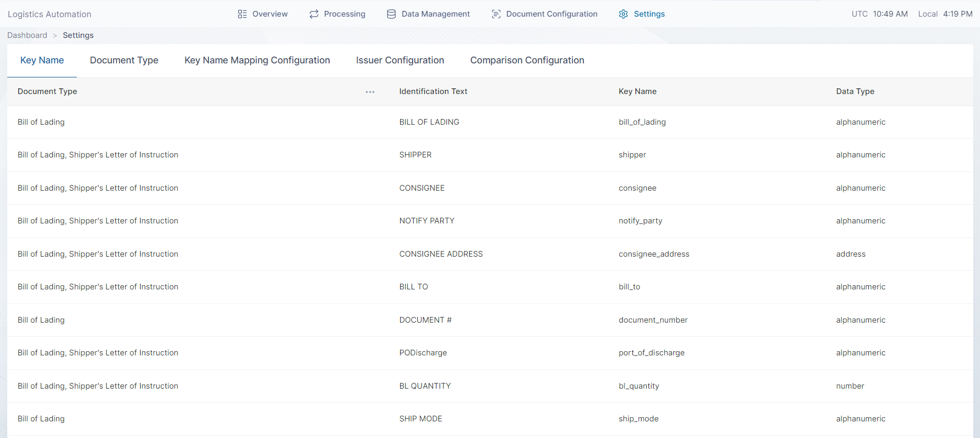
Task: Select the CONSIGNEE ADDRESS row
Action: [441, 254]
